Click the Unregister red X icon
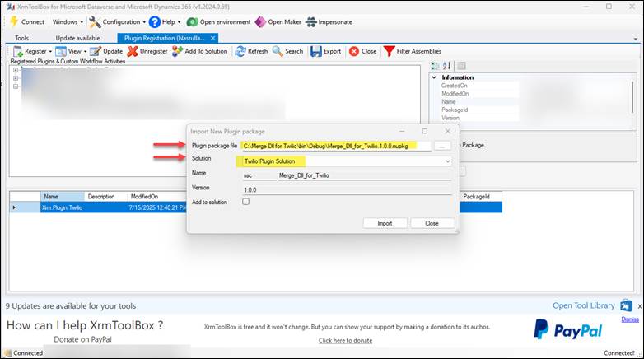 [133, 51]
